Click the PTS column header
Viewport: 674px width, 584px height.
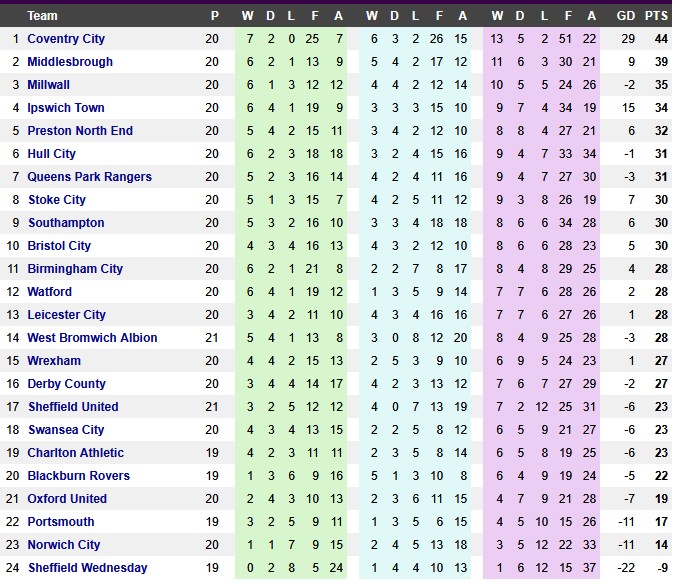656,15
